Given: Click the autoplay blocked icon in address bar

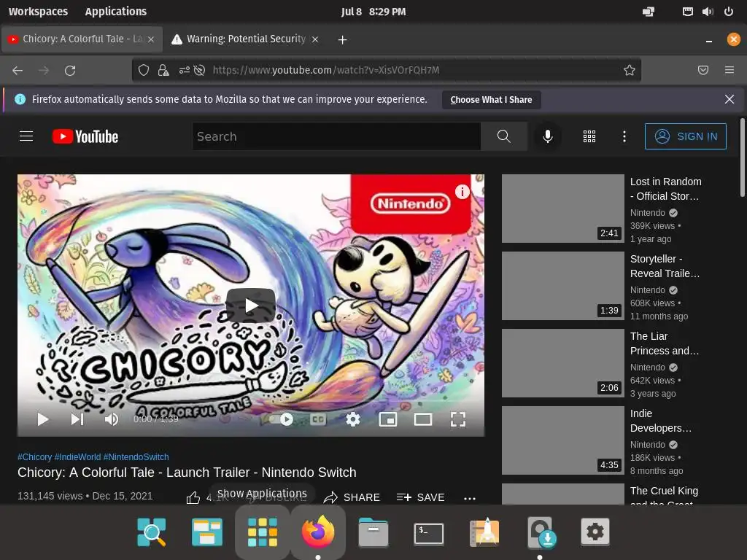Looking at the screenshot, I should [200, 71].
